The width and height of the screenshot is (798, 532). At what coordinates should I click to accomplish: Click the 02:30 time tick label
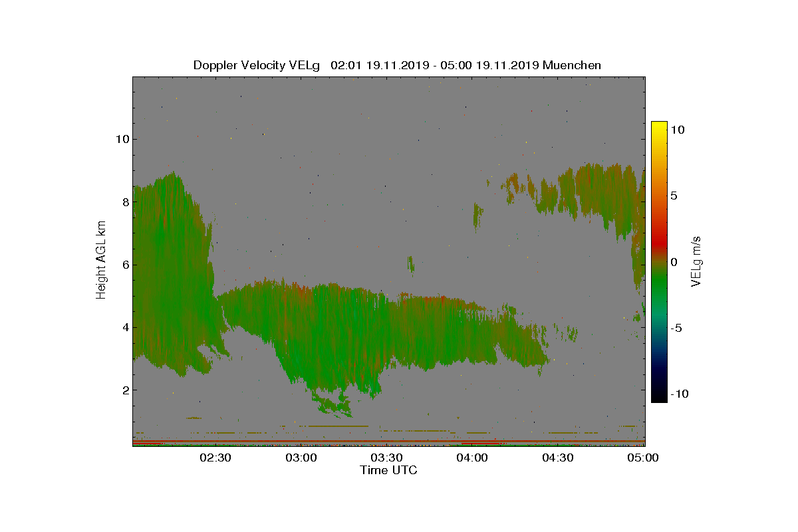pos(215,458)
